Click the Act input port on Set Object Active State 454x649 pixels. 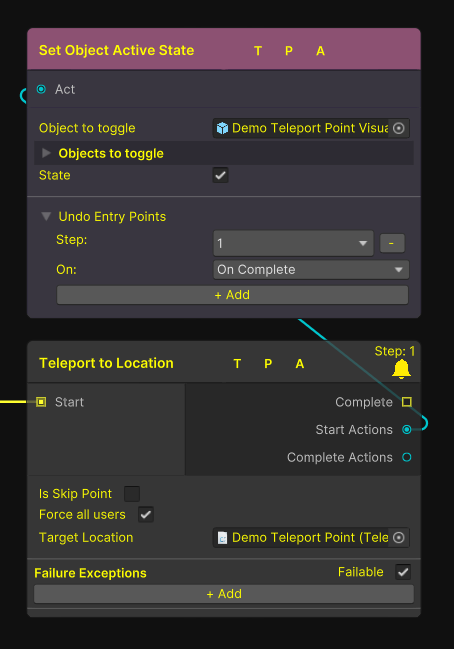click(x=41, y=89)
